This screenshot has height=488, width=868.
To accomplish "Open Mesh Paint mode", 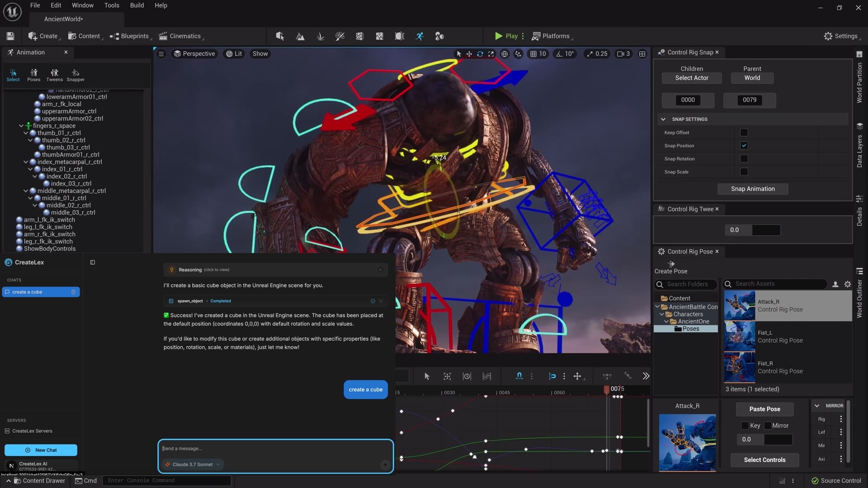I will pos(340,36).
